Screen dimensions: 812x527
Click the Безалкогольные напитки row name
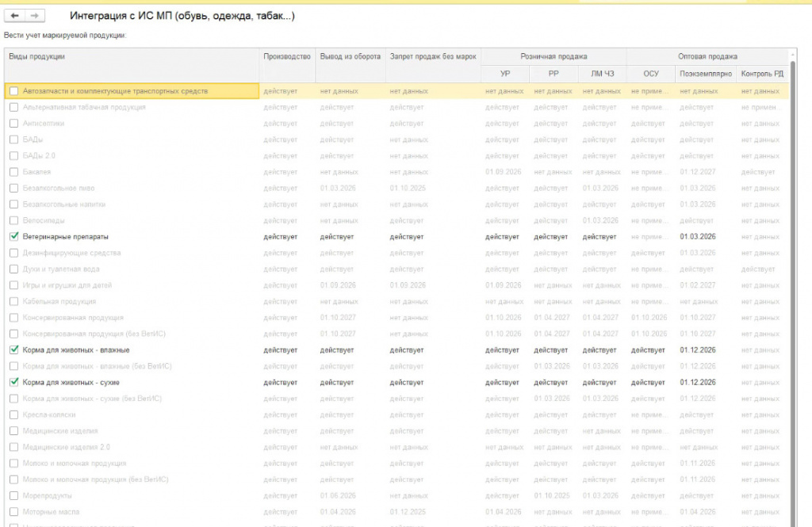click(x=64, y=204)
